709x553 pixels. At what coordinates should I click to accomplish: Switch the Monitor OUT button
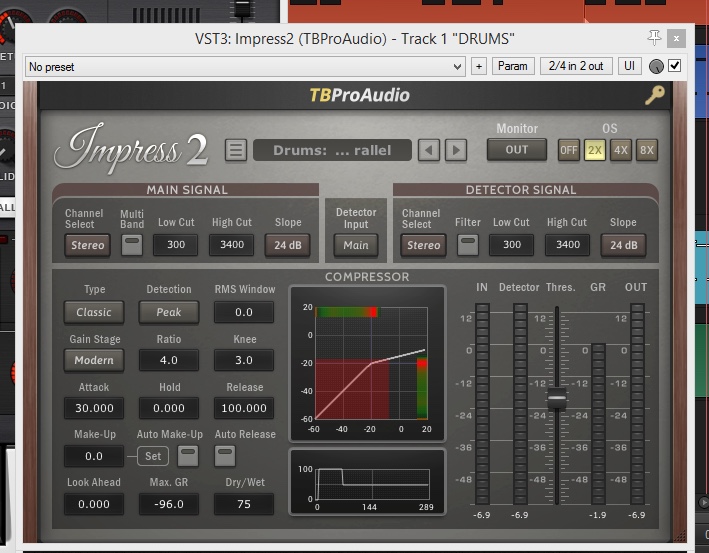pos(516,150)
